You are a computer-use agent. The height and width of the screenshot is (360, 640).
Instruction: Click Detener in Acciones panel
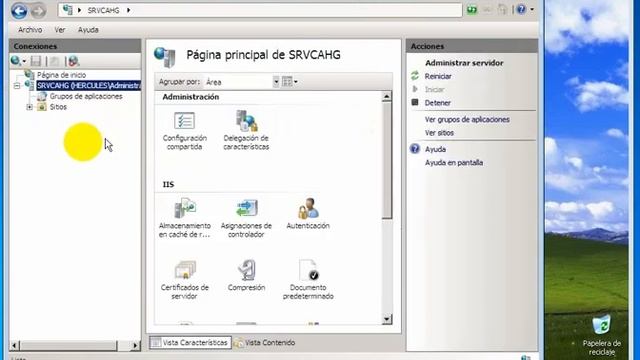point(438,103)
